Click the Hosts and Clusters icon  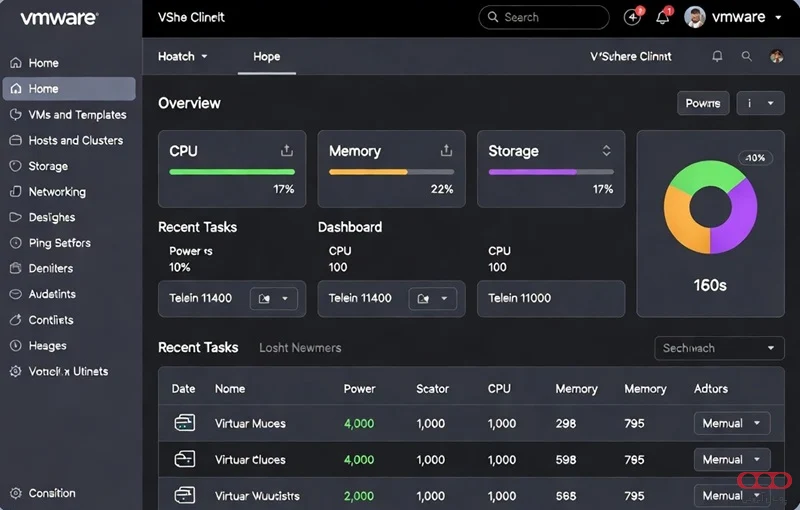coord(16,140)
